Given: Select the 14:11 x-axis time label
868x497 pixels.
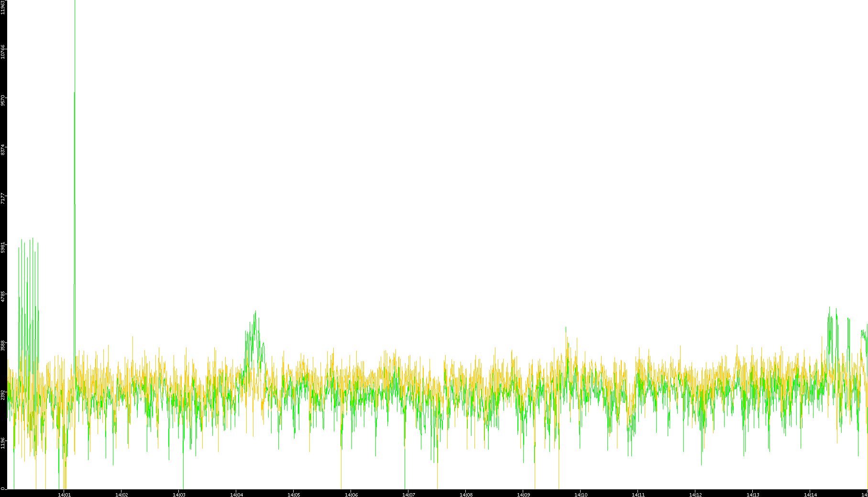Looking at the screenshot, I should pyautogui.click(x=638, y=495).
